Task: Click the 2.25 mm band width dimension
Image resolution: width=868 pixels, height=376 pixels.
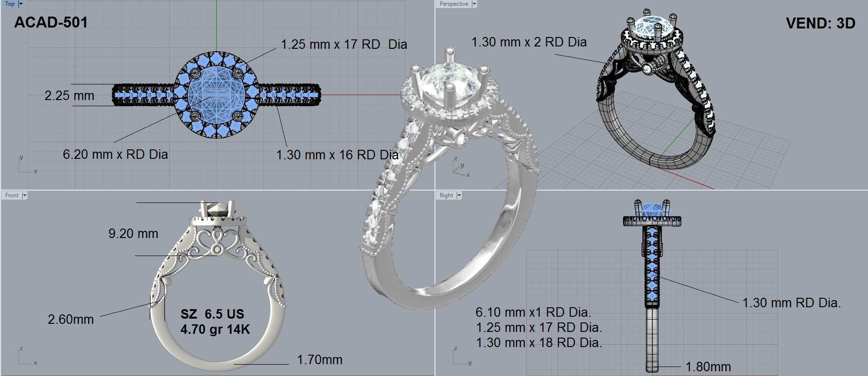Action: pyautogui.click(x=69, y=96)
